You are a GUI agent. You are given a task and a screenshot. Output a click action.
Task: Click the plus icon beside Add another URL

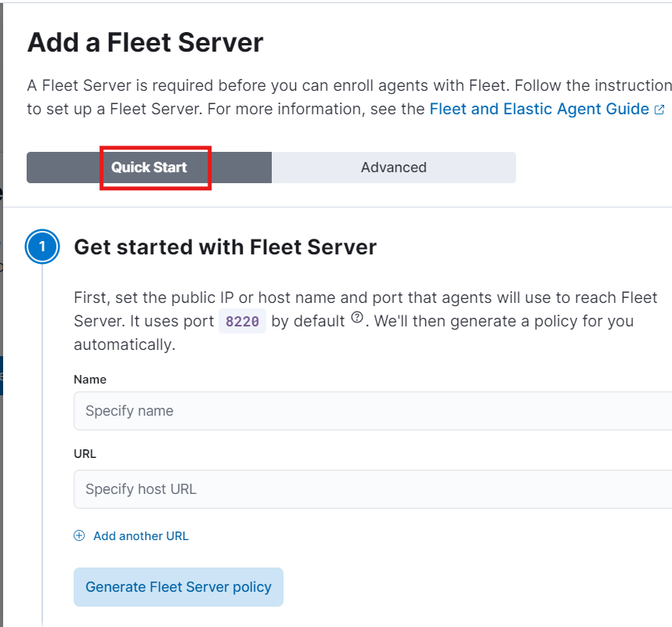pyautogui.click(x=79, y=535)
